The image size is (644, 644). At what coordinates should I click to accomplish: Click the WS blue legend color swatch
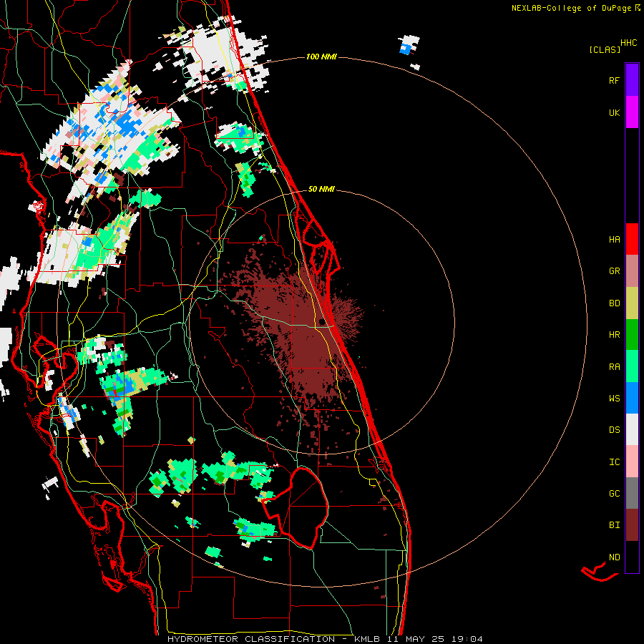coord(632,398)
